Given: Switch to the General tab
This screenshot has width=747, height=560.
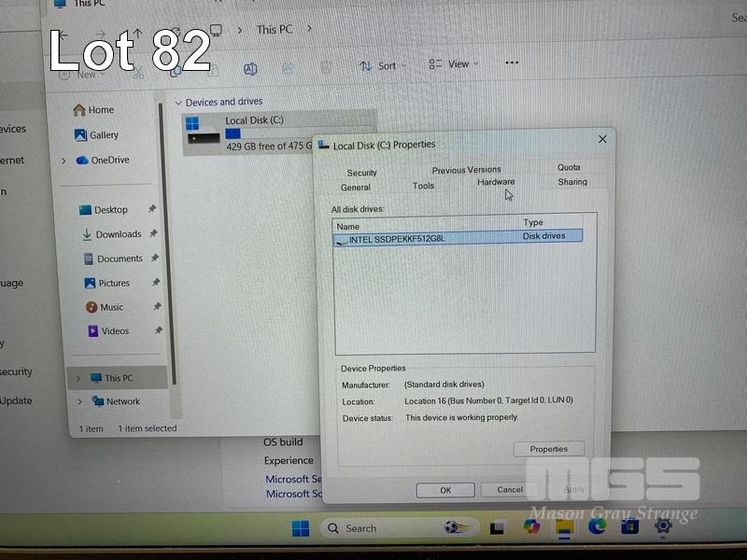Looking at the screenshot, I should 356,188.
